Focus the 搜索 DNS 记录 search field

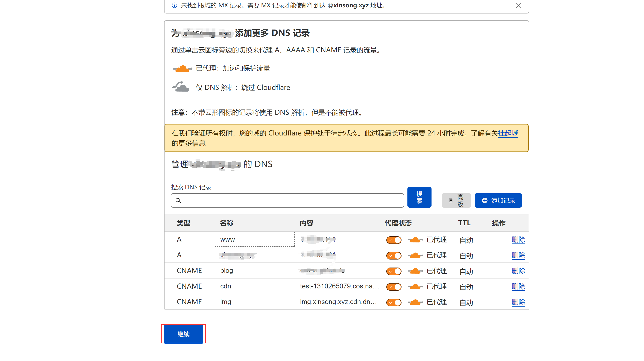point(287,200)
